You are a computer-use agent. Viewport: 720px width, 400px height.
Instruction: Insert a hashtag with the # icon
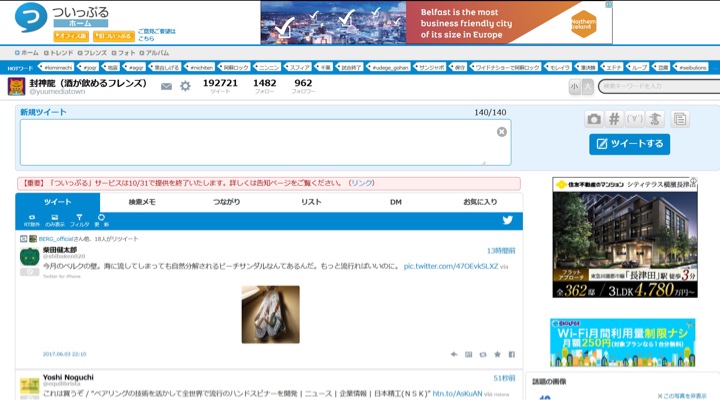(614, 119)
